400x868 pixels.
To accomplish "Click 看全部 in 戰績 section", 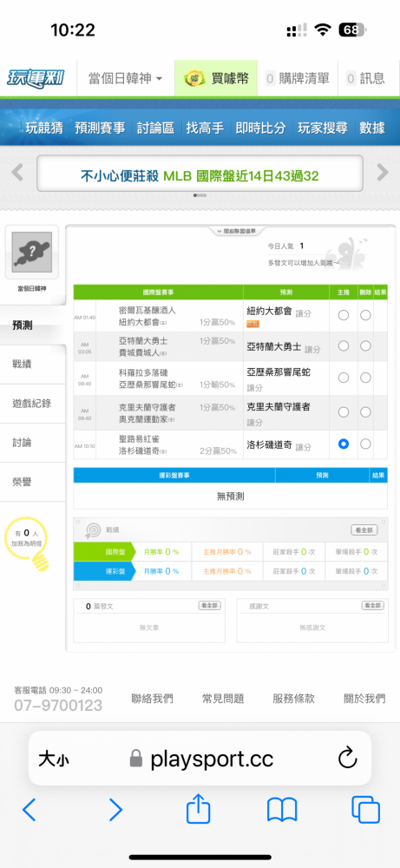I will click(x=364, y=530).
